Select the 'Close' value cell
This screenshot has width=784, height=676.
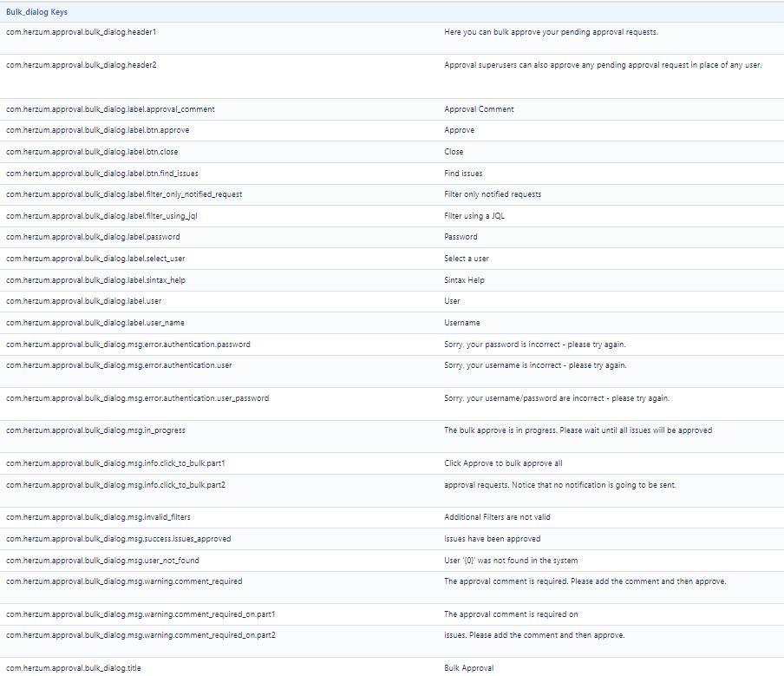pos(454,152)
